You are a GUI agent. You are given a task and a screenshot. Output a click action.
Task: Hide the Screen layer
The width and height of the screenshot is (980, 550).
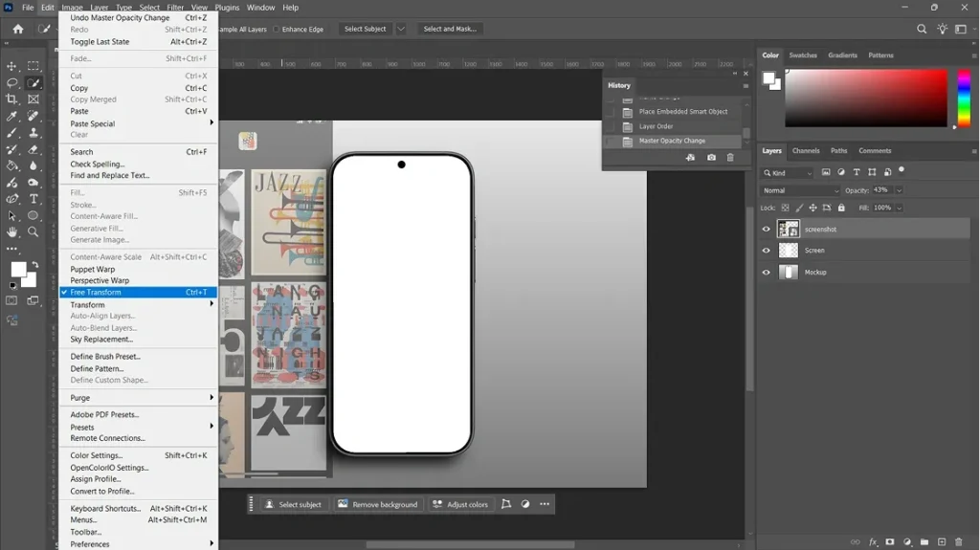tap(766, 251)
